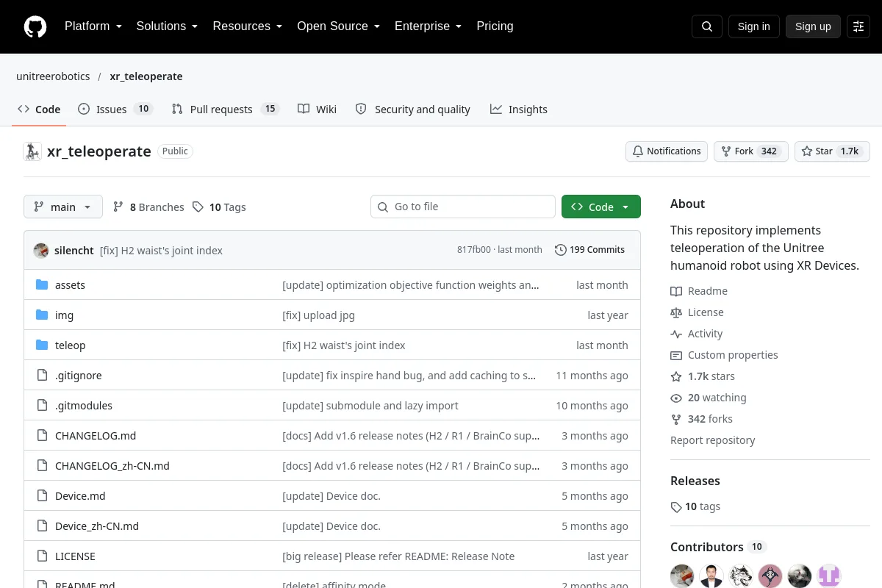Screen dimensions: 882x588
Task: Switch to the Insights tab
Action: click(x=519, y=110)
